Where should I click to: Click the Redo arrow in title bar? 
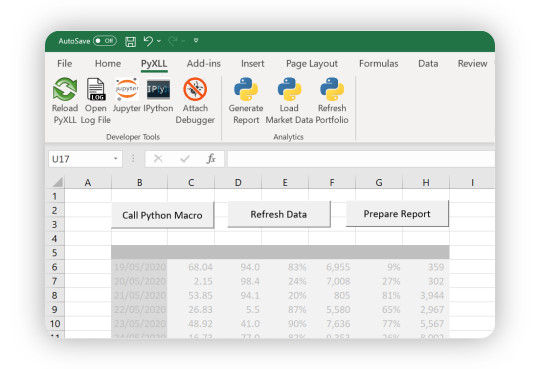pyautogui.click(x=173, y=41)
